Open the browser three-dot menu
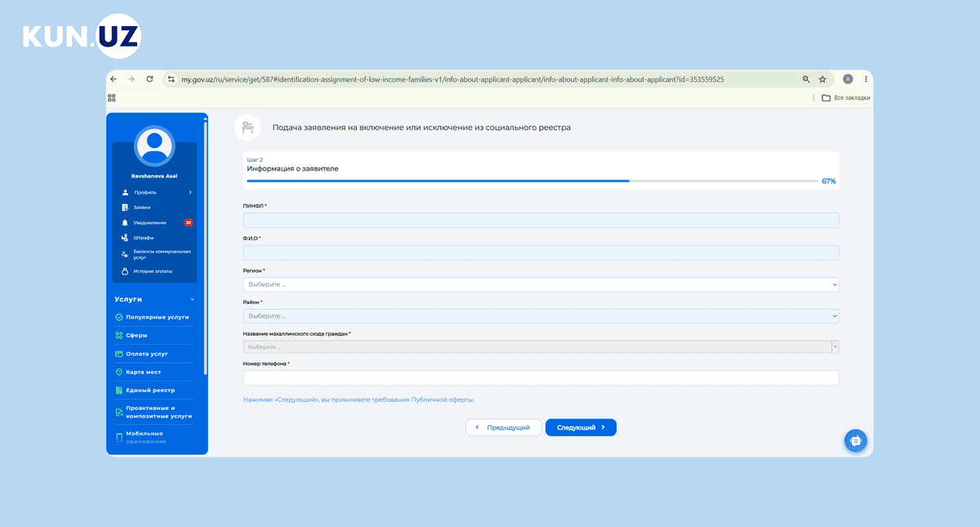Screen dimensions: 980x527 (x=865, y=79)
